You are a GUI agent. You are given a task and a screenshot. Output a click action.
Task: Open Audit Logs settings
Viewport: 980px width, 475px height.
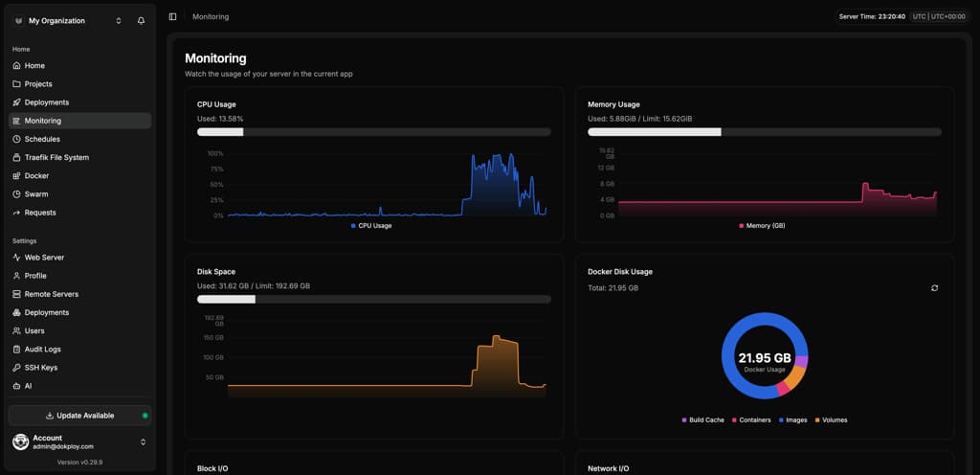(x=80, y=350)
